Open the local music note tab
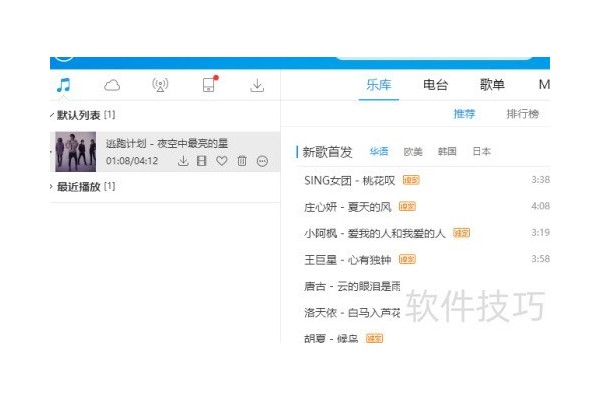The image size is (600, 400). pos(64,85)
